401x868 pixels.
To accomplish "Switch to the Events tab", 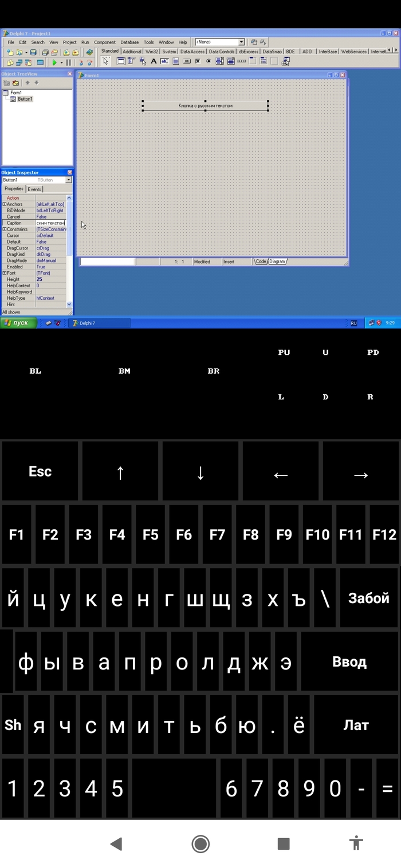I will 34,189.
